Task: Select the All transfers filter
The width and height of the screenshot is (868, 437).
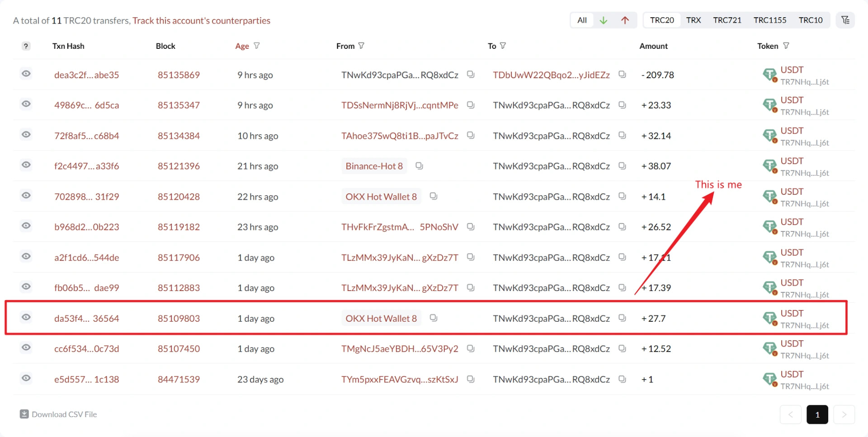Action: click(x=582, y=20)
